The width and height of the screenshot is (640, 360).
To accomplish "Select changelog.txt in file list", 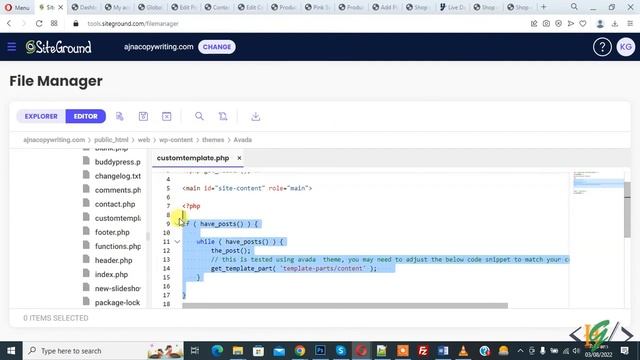I will tap(112, 176).
